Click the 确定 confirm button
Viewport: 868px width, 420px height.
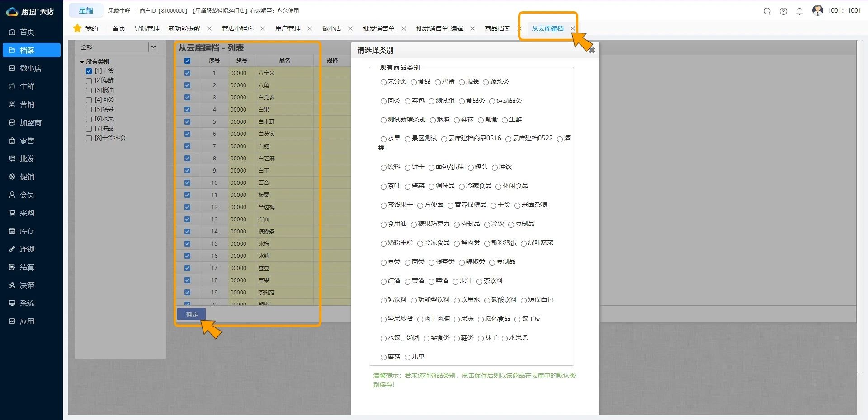(x=191, y=314)
